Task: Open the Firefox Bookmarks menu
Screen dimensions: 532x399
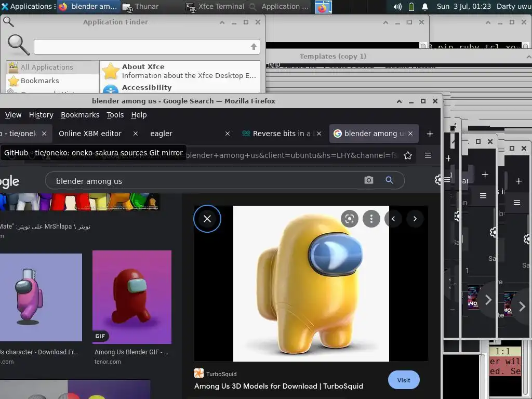Action: (80, 115)
